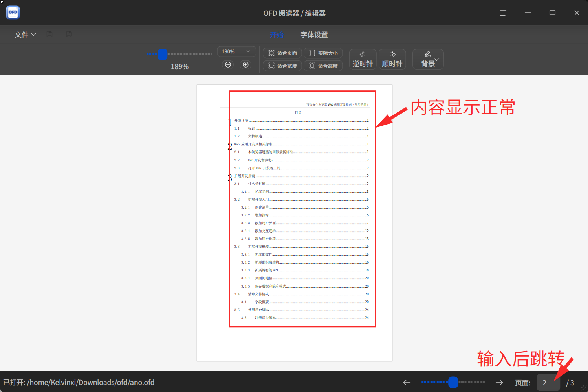Screen dimensions: 588x392
Task: Click the '/ 3' total pages label
Action: pos(570,383)
